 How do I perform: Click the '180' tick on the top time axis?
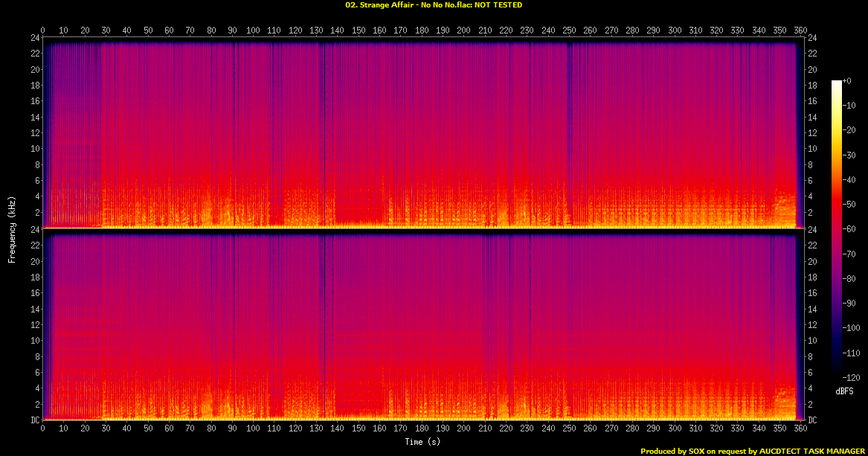point(422,30)
